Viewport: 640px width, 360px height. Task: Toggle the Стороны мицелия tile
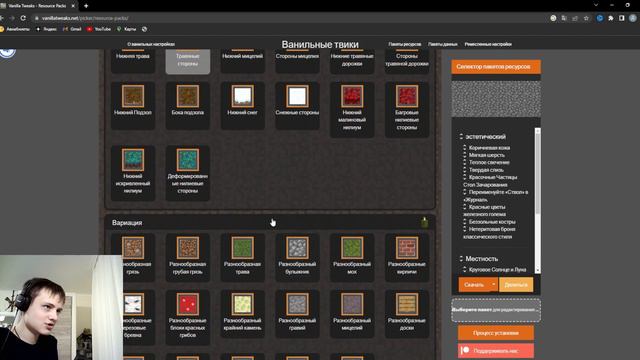pyautogui.click(x=297, y=61)
